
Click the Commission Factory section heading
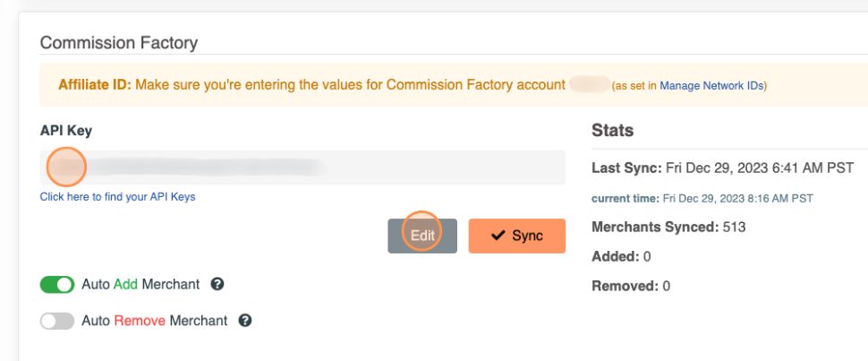coord(119,42)
